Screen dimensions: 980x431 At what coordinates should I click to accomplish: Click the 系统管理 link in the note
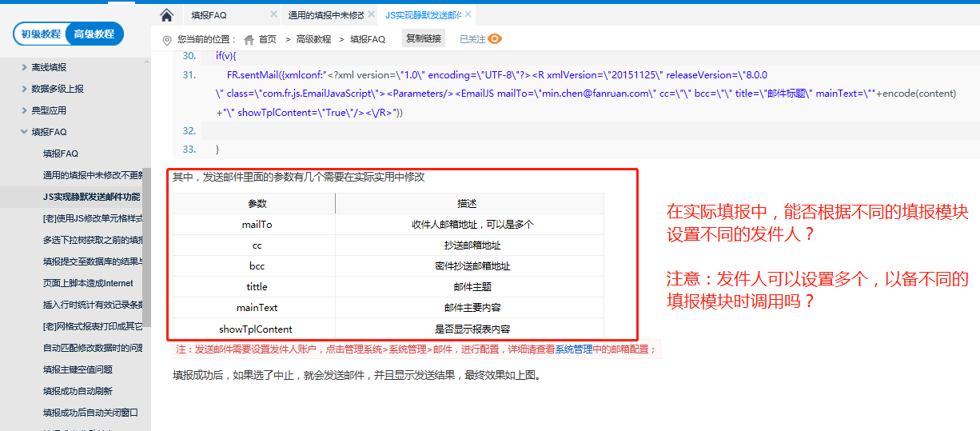pyautogui.click(x=573, y=350)
